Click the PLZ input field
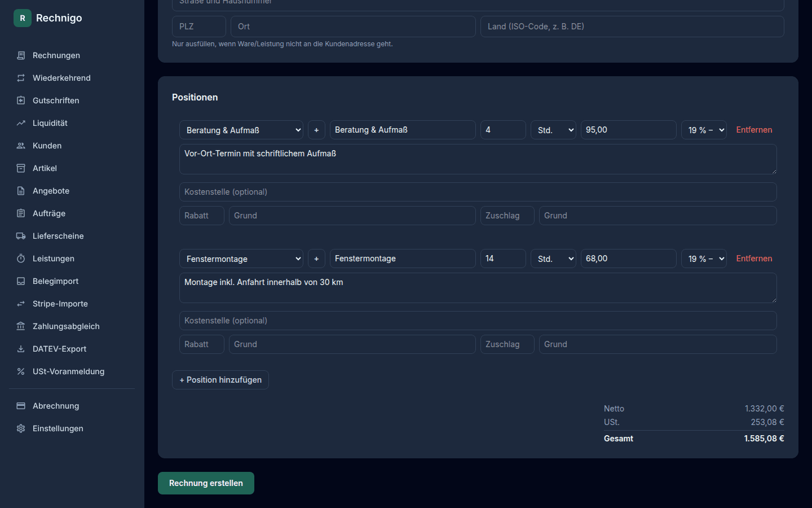 [199, 27]
